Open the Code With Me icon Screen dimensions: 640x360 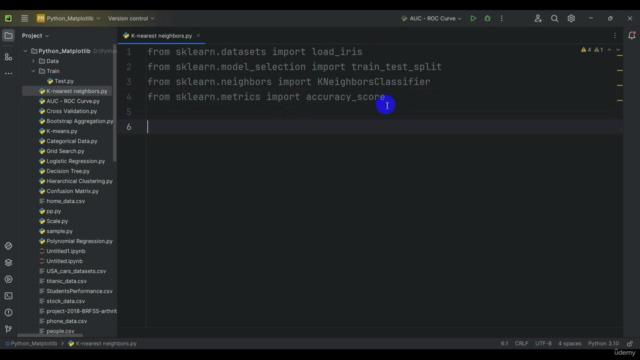tap(538, 18)
